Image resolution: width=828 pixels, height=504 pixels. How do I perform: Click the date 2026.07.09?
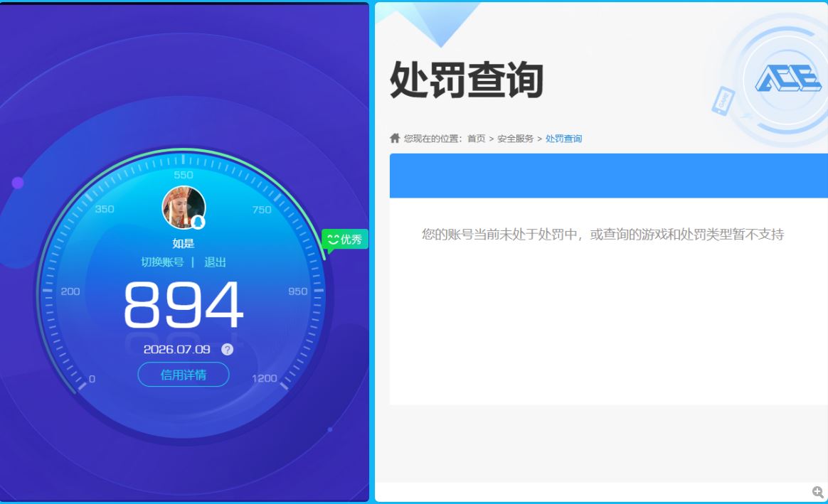pyautogui.click(x=177, y=349)
